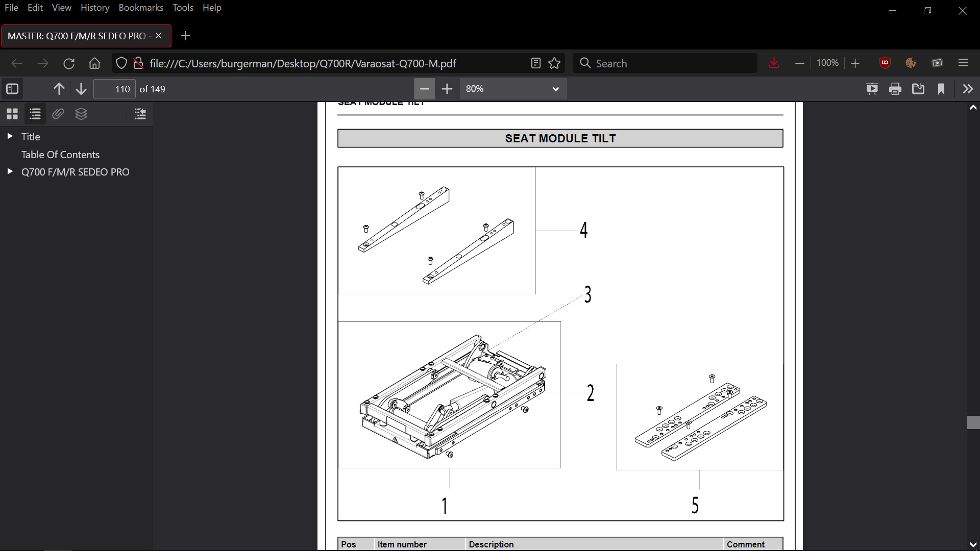Show the thumbnails view in sidebar
This screenshot has height=551, width=980.
12,114
